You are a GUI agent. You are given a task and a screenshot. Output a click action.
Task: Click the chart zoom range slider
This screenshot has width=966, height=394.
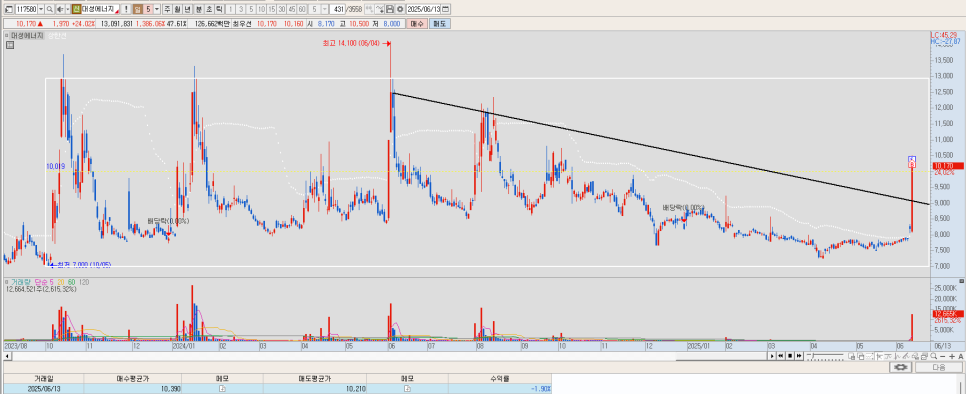tap(825, 356)
